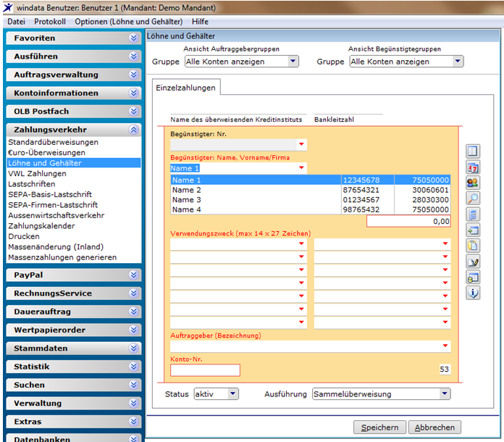This screenshot has width=504, height=442.
Task: Click the import table with green arrow icon
Action: pyautogui.click(x=472, y=230)
